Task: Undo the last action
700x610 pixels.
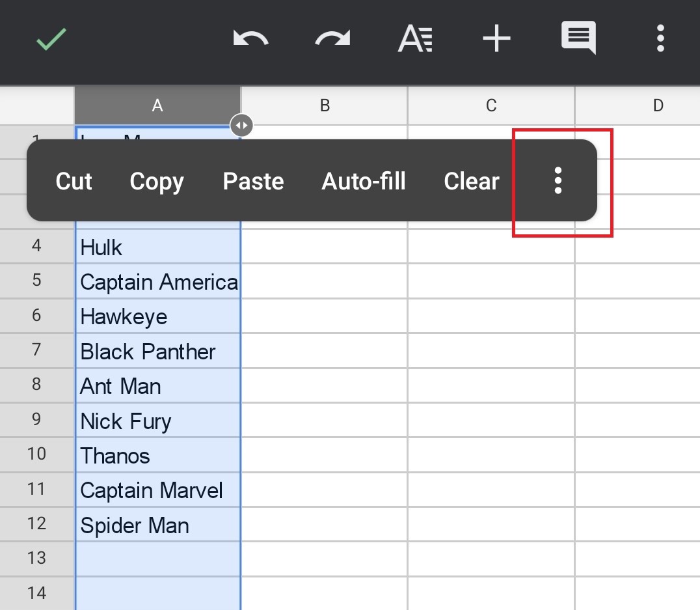Action: point(251,39)
